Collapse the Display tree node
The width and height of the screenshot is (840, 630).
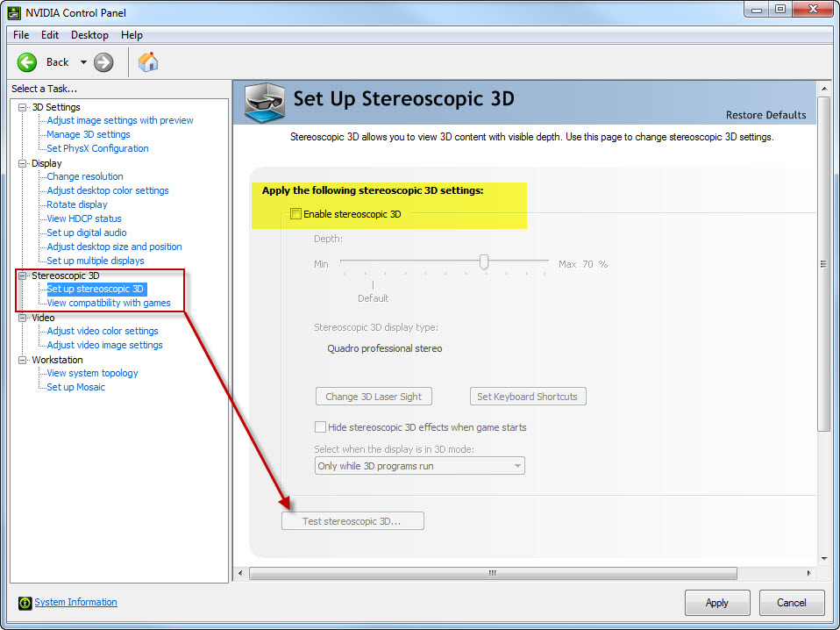(x=23, y=163)
